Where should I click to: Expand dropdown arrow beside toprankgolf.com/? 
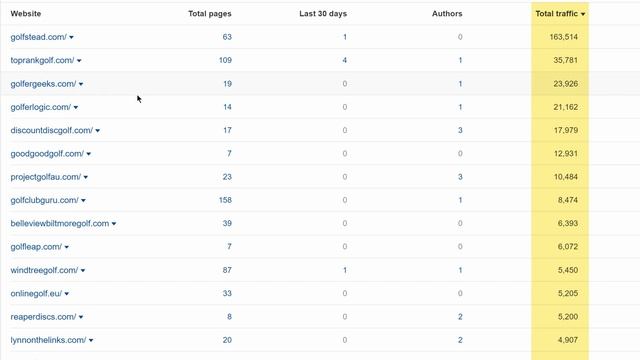pos(79,61)
